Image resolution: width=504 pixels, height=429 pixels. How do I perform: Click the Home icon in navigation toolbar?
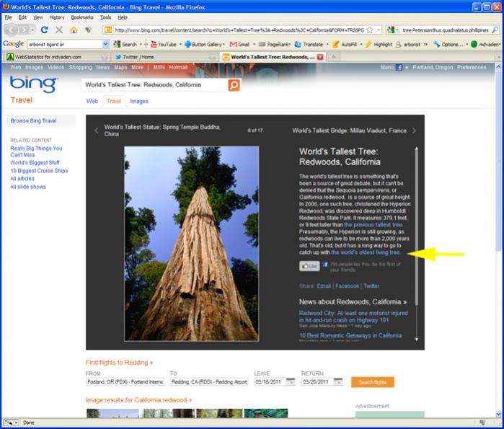[x=74, y=30]
